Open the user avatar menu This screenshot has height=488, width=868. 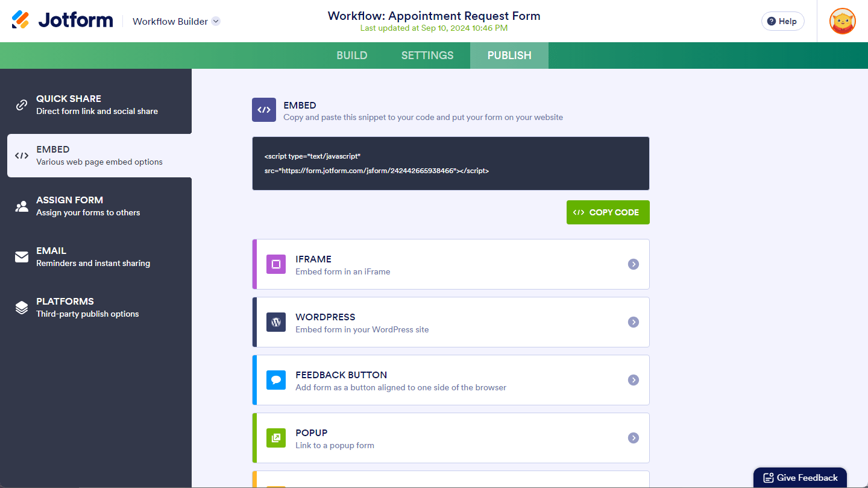coord(842,21)
